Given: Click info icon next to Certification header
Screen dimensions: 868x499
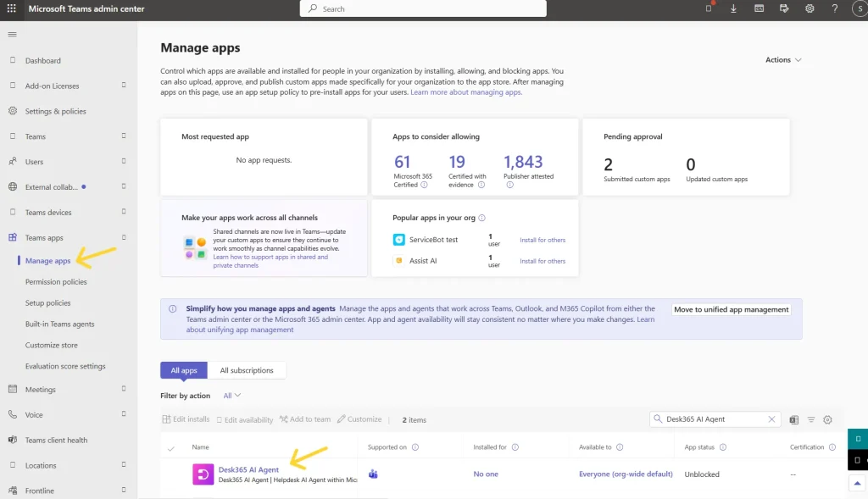Looking at the screenshot, I should tap(832, 447).
